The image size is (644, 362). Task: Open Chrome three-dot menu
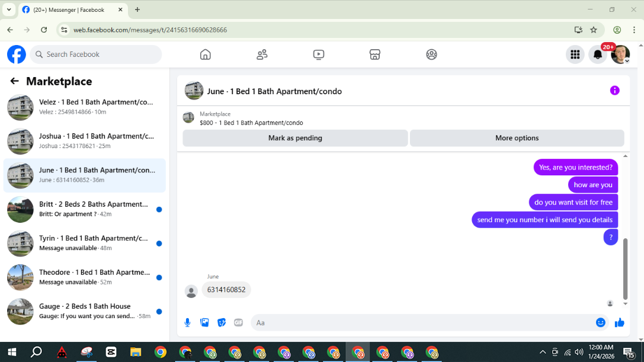pyautogui.click(x=634, y=30)
